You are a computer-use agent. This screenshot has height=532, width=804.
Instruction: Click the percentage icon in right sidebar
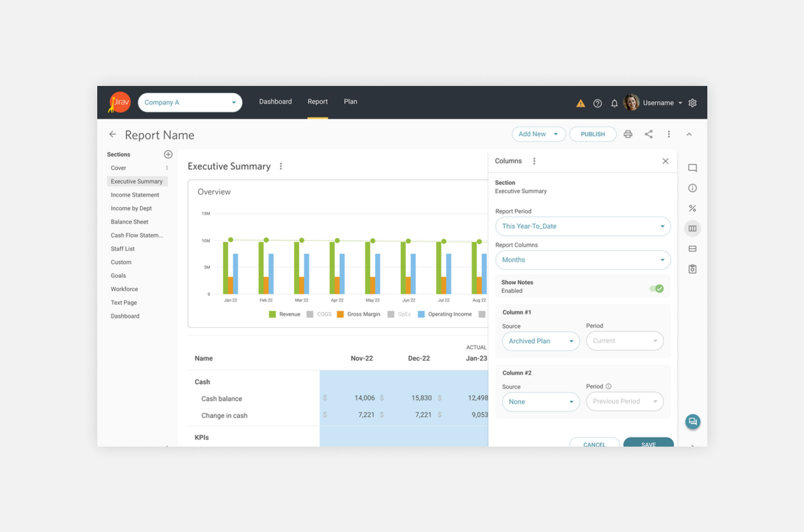(x=692, y=208)
